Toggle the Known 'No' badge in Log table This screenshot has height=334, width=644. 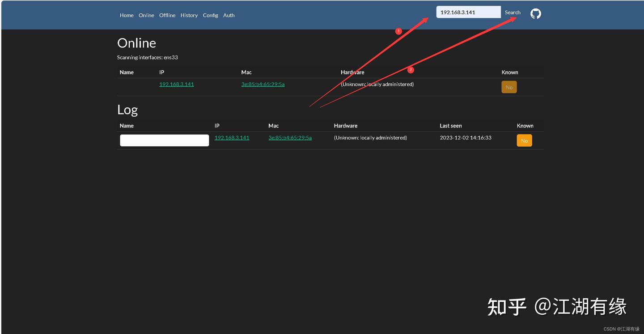point(524,140)
